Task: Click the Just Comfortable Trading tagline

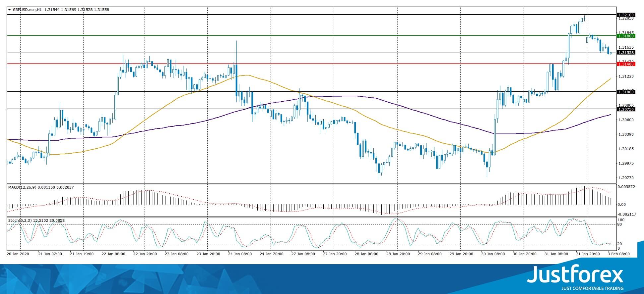Action: click(593, 288)
